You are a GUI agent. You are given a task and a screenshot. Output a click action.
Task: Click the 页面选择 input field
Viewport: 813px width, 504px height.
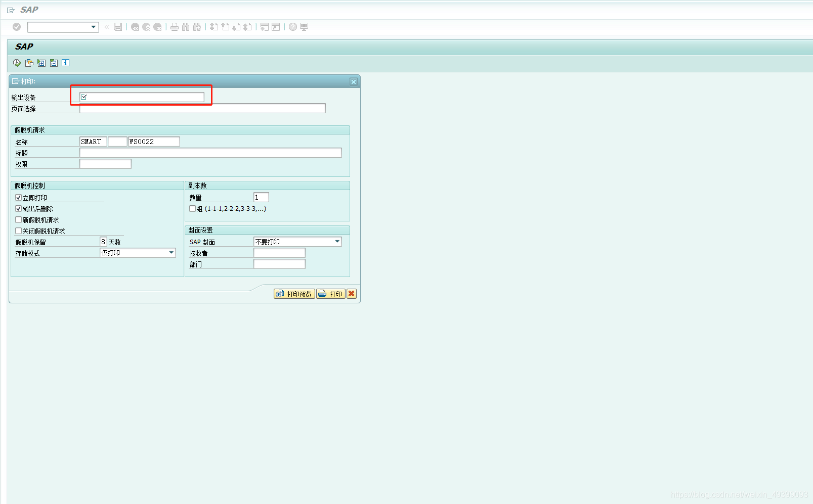(202, 108)
